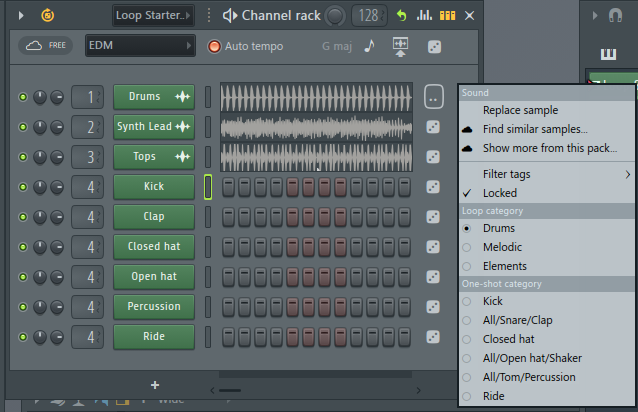This screenshot has width=638, height=412.
Task: Select Melodic loop category
Action: point(547,247)
